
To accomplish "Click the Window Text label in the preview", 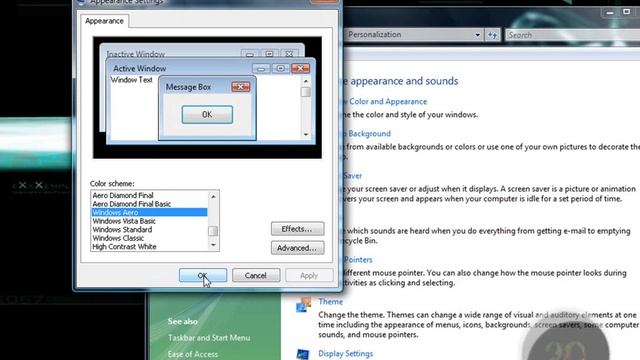I will [131, 80].
